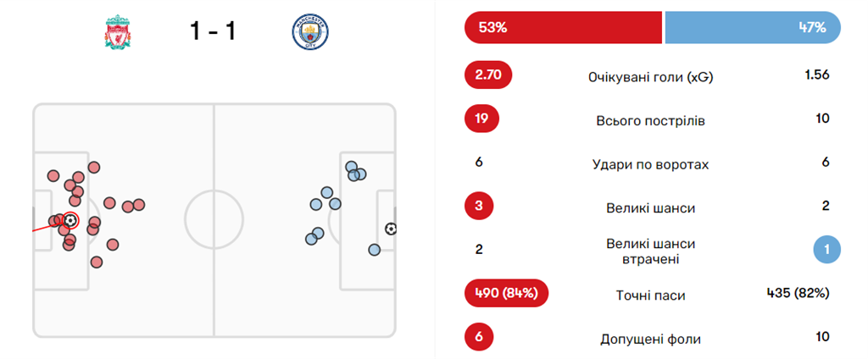Image resolution: width=868 pixels, height=359 pixels.
Task: Select the Удари по воротах stat row label
Action: tap(650, 164)
